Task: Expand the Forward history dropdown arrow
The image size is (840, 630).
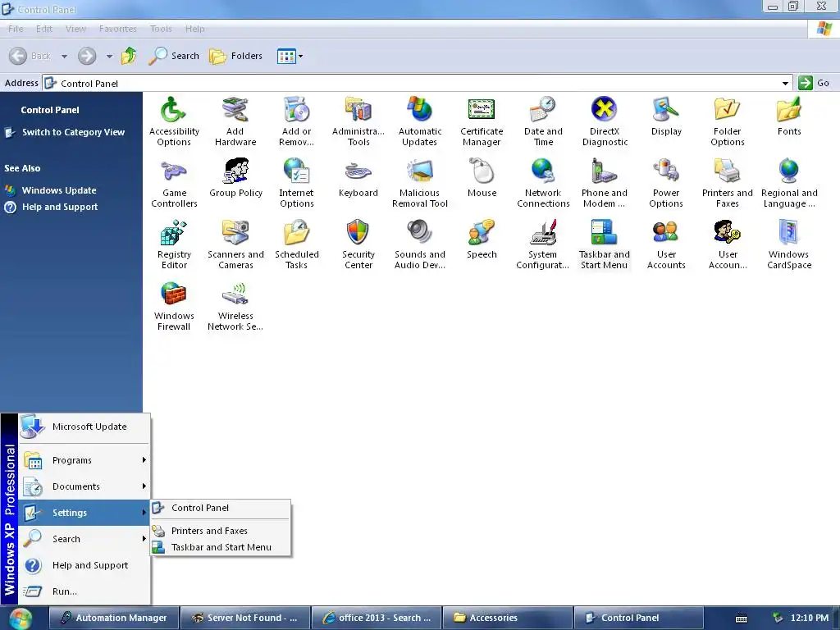Action: tap(109, 56)
